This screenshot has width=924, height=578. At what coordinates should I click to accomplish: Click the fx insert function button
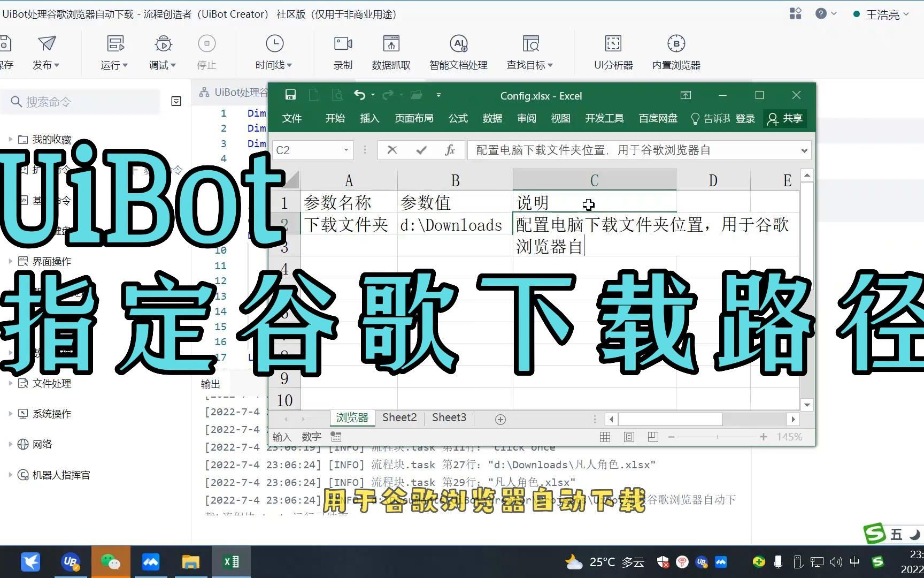450,150
